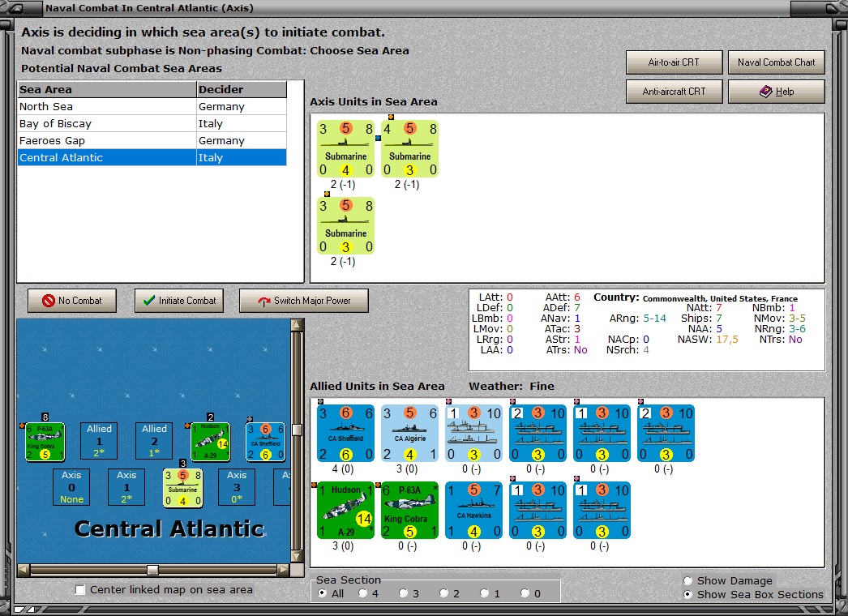The width and height of the screenshot is (848, 616).
Task: Select the Hudson A-29 aircraft in Allied units list
Action: pos(345,510)
